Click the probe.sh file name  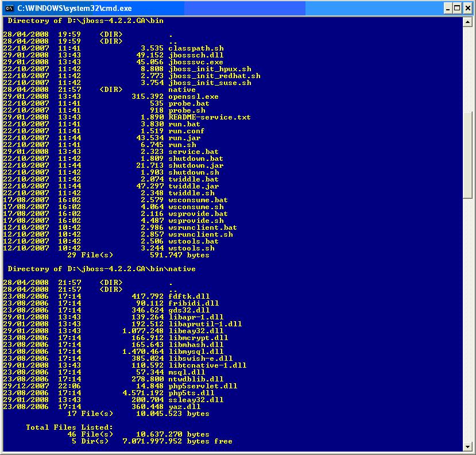coord(187,110)
